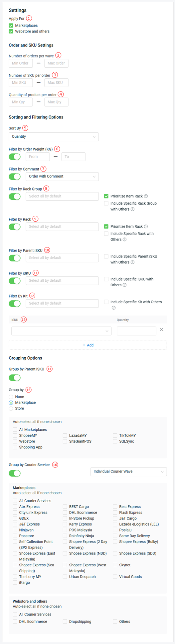This screenshot has width=175, height=644.
Task: Click help icon for Include Specific Kit with Others
Action: [x=113, y=308]
